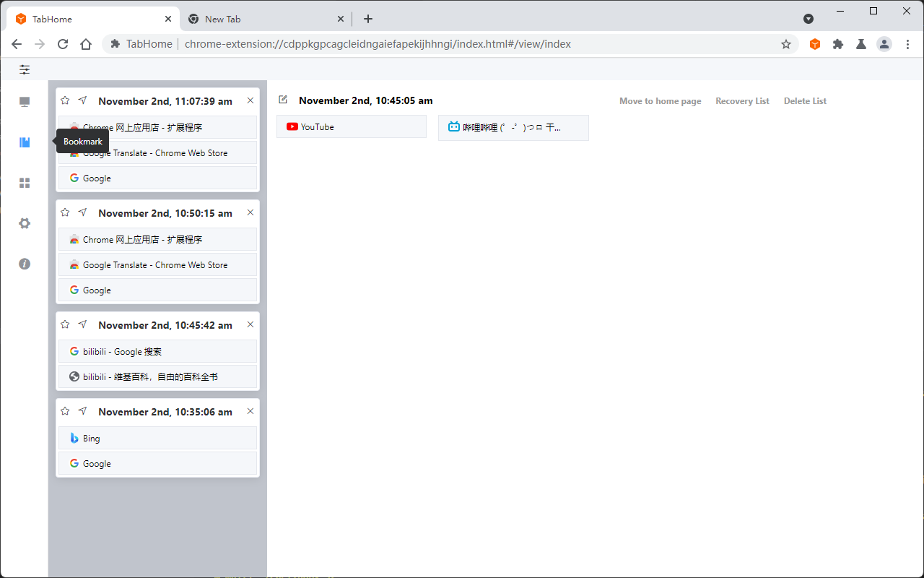This screenshot has width=924, height=578.
Task: Open Google Translate entry in 11:07:39 list
Action: click(157, 152)
